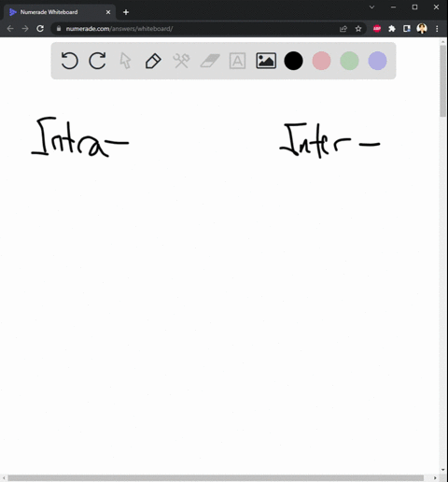This screenshot has width=448, height=482.
Task: Undo the last whiteboard stroke
Action: point(69,61)
